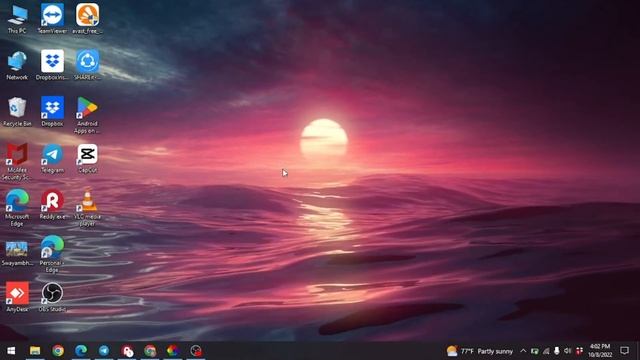Open File Explorer from the taskbar
This screenshot has height=360, width=640.
point(35,351)
